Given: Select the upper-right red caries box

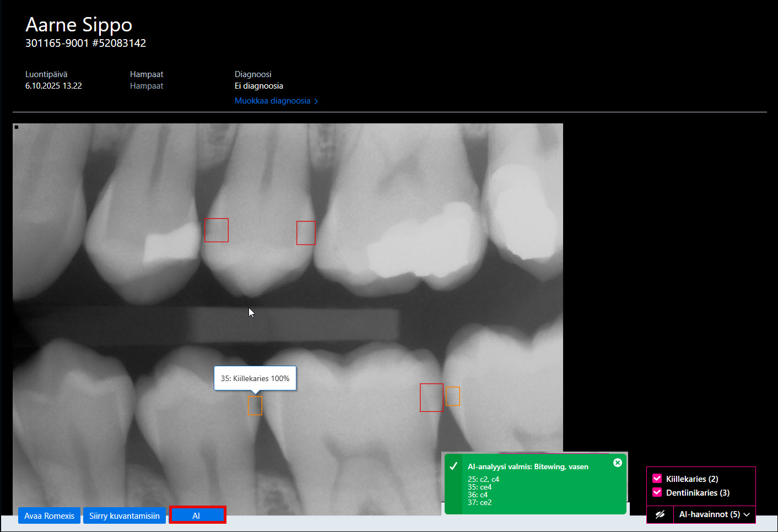Looking at the screenshot, I should (306, 233).
